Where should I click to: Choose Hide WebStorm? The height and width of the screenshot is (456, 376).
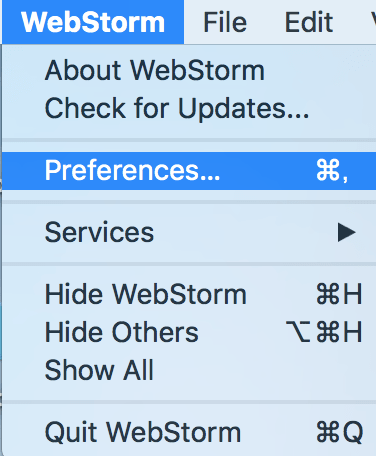point(146,294)
